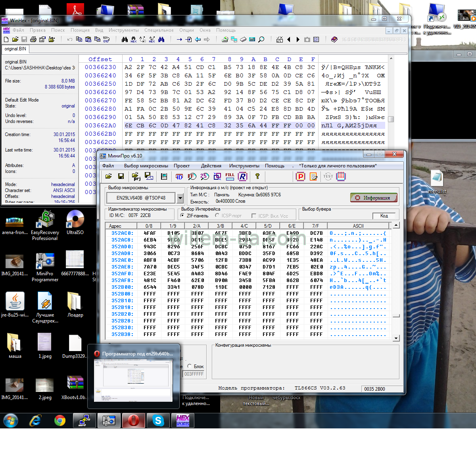Click the MiniPro question mark help icon
The image size is (476, 476).
(257, 176)
